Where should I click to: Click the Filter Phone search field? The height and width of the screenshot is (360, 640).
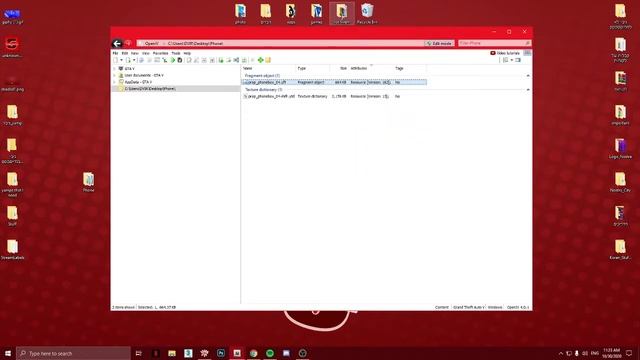(494, 43)
